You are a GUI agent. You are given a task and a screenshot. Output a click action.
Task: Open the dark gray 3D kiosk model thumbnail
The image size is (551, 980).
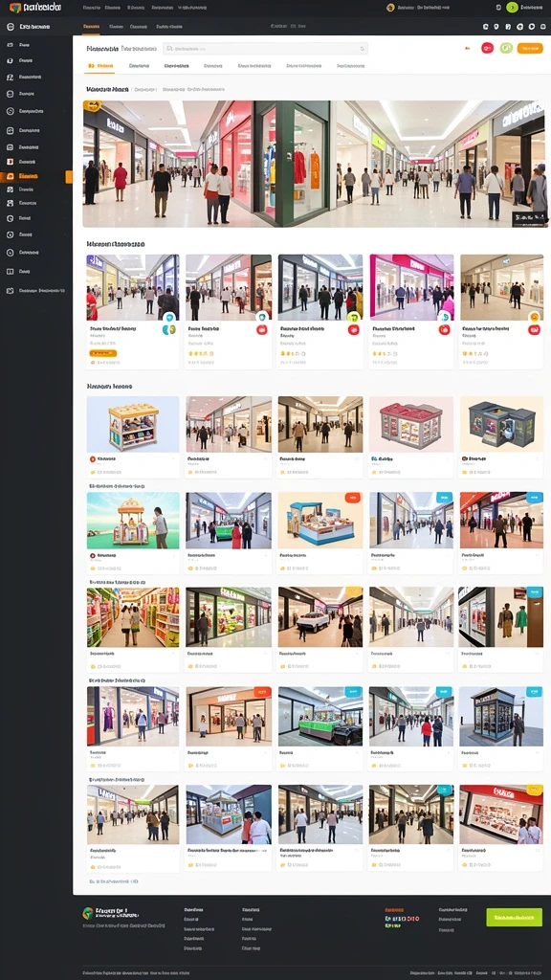501,424
